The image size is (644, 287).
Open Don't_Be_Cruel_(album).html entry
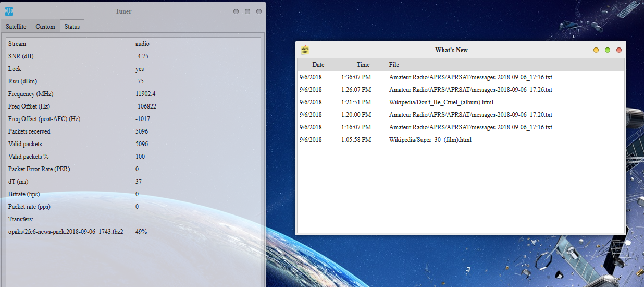(441, 102)
